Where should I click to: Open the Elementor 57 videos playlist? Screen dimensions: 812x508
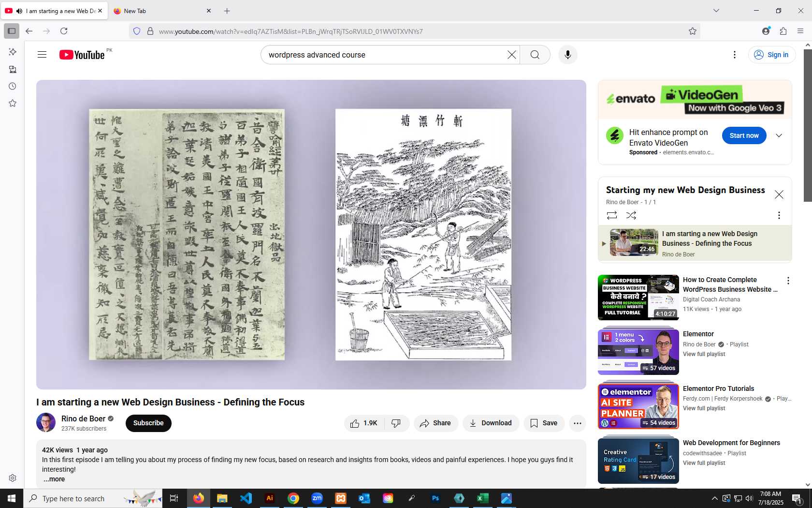(x=638, y=352)
